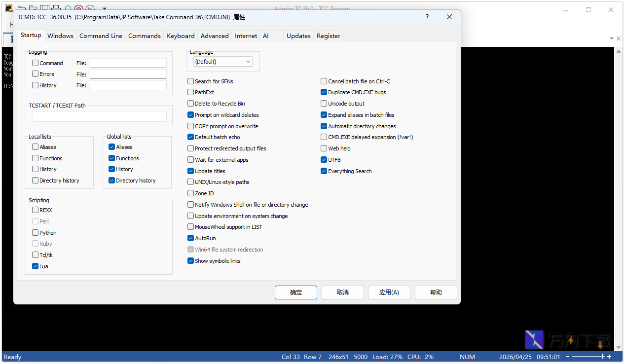Open the Command Line tab
Image resolution: width=625 pixels, height=364 pixels.
point(101,36)
